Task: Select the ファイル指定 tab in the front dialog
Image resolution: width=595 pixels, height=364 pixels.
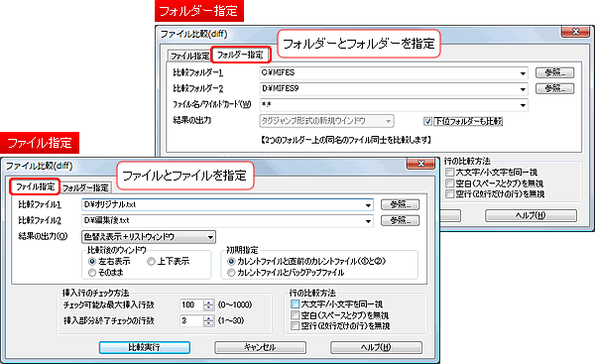Action: 35,186
